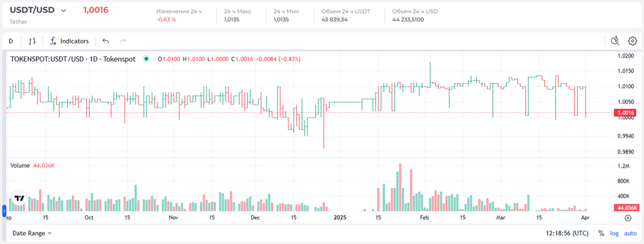This screenshot has height=244, width=644.
Task: Click the green market status dot
Action: coord(146,59)
